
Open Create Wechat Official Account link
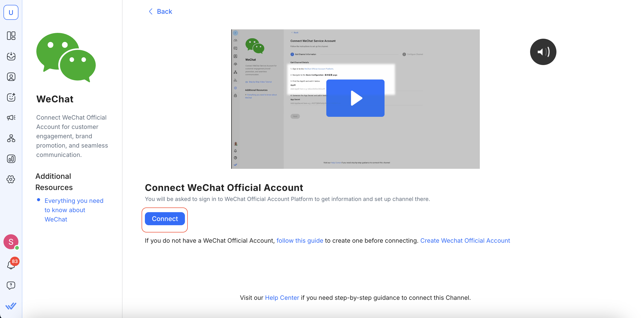(x=465, y=240)
